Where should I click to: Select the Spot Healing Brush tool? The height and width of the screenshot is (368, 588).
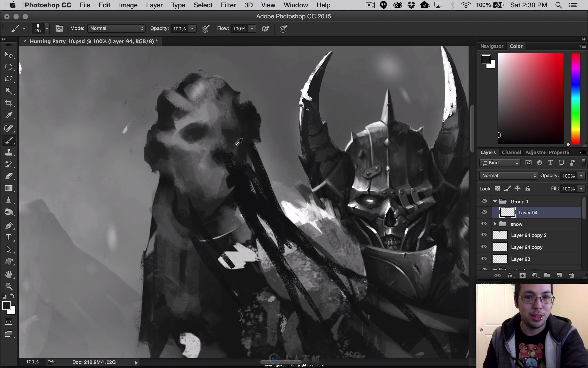9,128
